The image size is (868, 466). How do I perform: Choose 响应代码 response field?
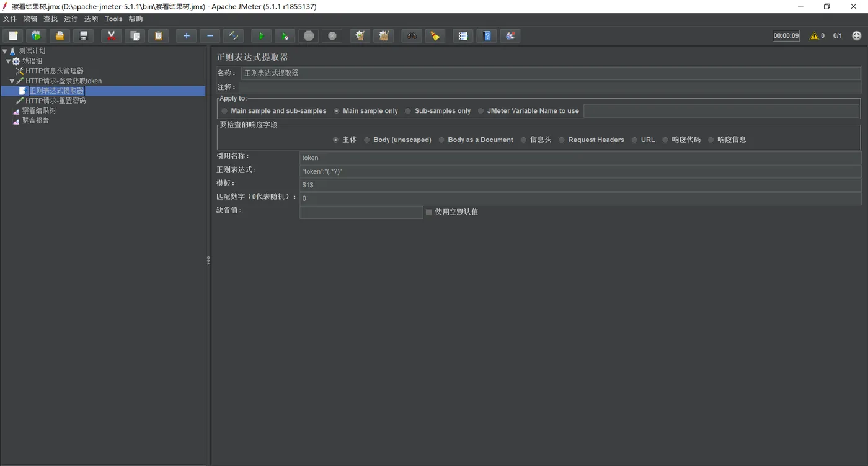coord(681,140)
